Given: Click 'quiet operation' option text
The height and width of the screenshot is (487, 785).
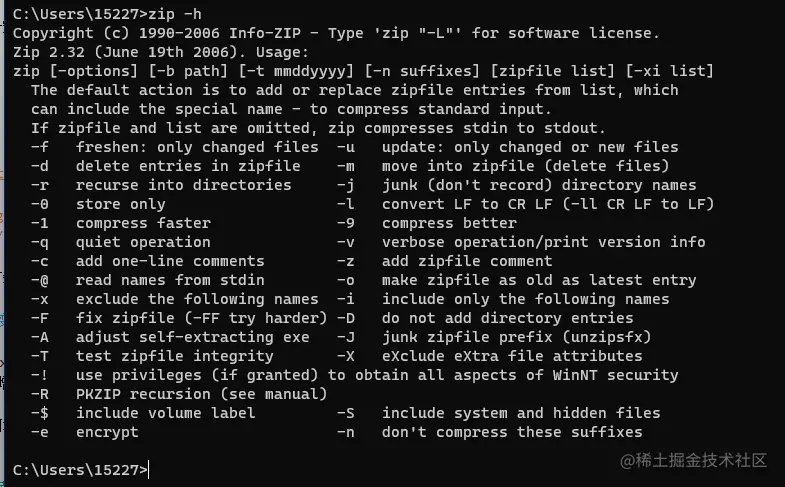Looking at the screenshot, I should pyautogui.click(x=143, y=242).
